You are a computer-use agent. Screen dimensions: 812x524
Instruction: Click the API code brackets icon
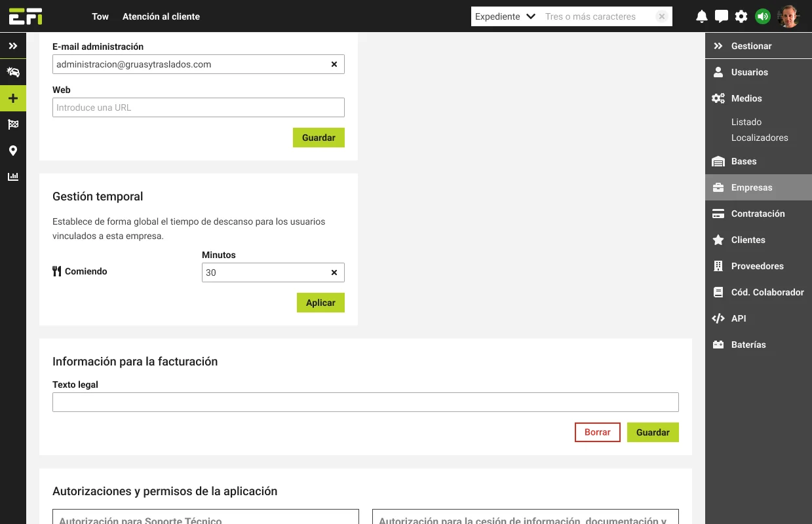click(718, 318)
